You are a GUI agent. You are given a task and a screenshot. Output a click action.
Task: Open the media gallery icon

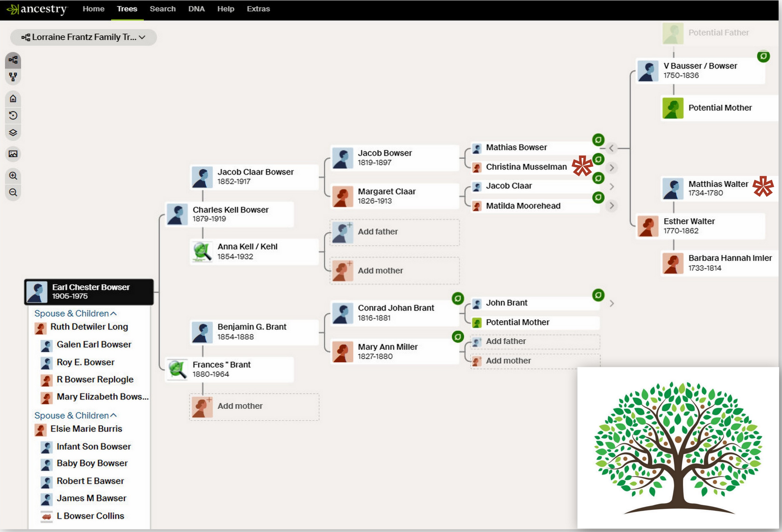pyautogui.click(x=13, y=154)
